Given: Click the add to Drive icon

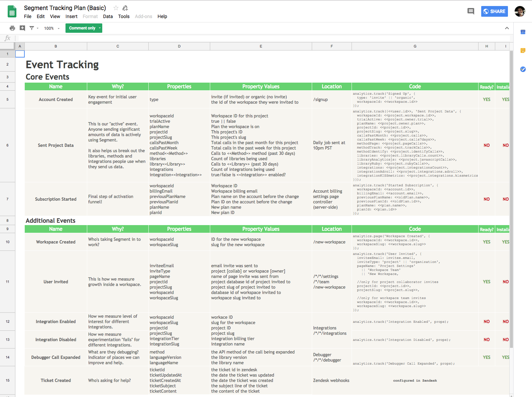Looking at the screenshot, I should click(x=125, y=8).
